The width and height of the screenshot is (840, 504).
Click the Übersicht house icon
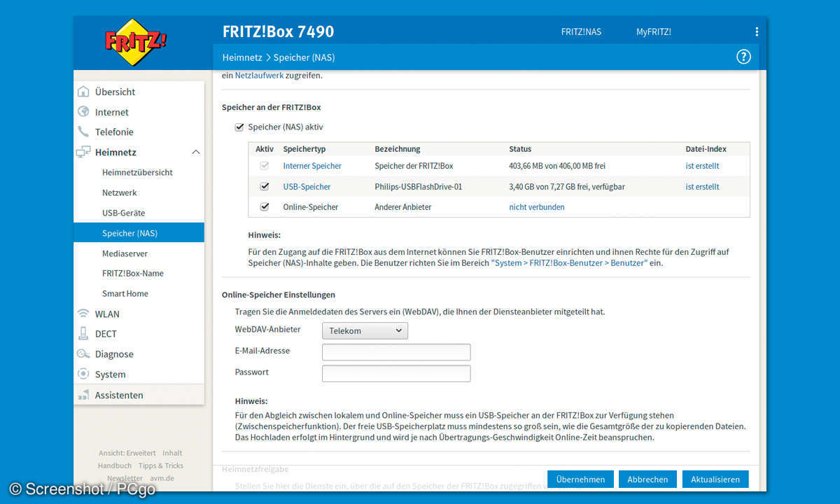click(83, 92)
